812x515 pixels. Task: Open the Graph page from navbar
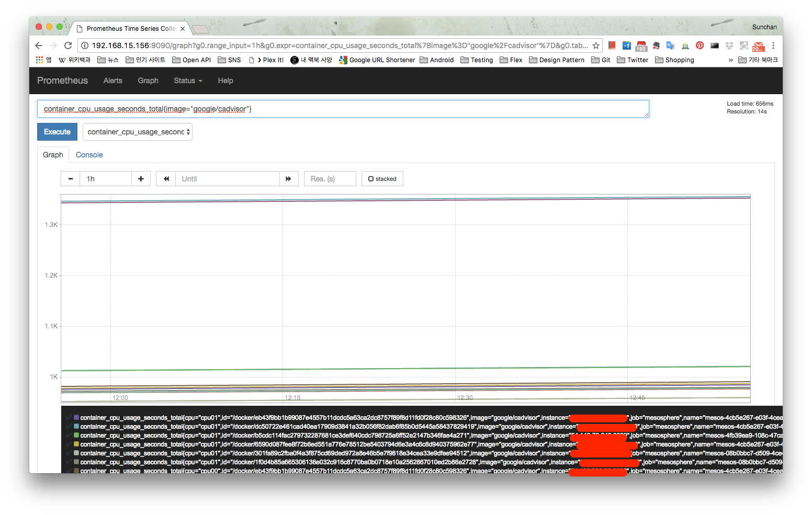point(148,81)
